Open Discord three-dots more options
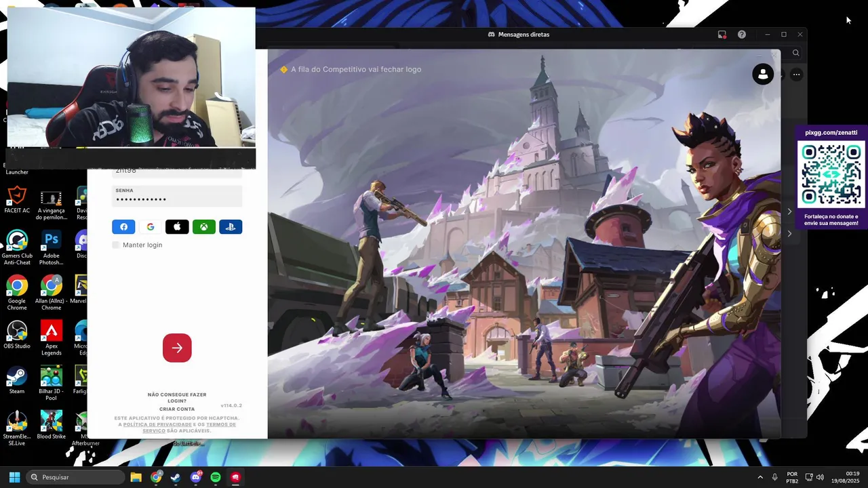 coord(797,75)
